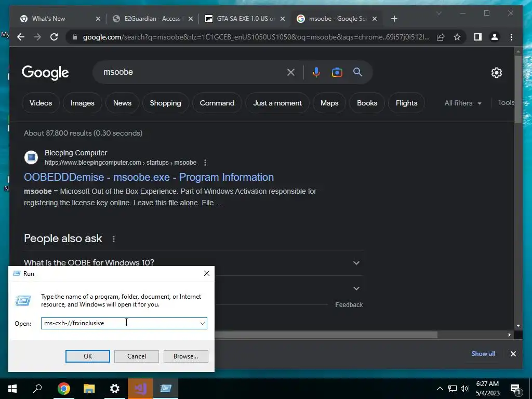Select msoobe Google Search tab
This screenshot has height=399, width=532.
338,19
